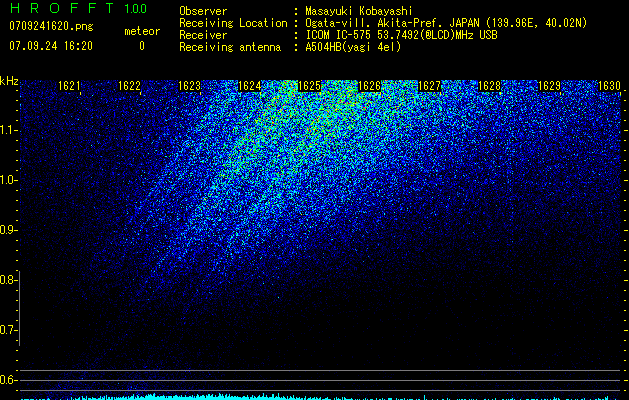Click the Ogata-vill. Akita-Pref. JAPAN location text
The height and width of the screenshot is (400, 629).
point(446,23)
